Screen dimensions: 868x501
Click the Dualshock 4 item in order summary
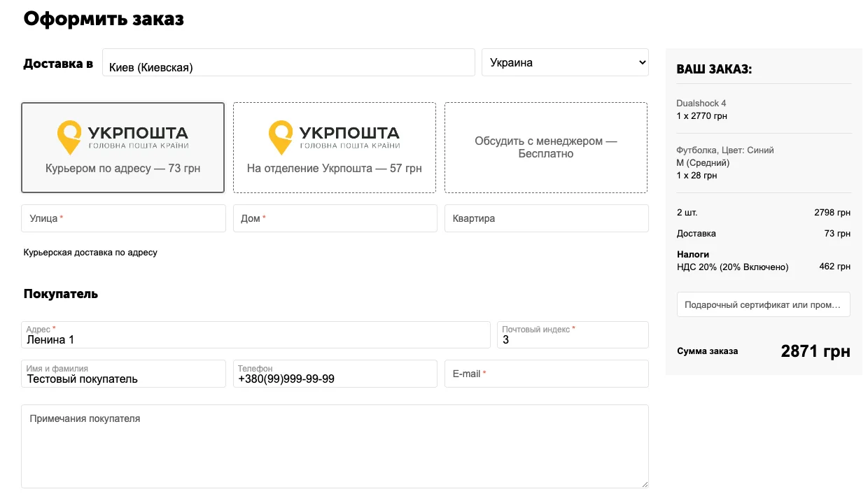(x=701, y=104)
